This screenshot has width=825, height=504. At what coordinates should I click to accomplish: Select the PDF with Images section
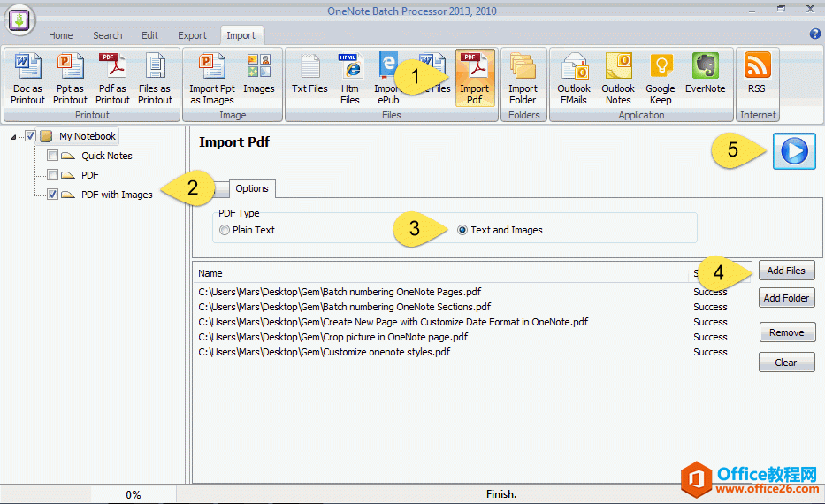click(x=117, y=195)
